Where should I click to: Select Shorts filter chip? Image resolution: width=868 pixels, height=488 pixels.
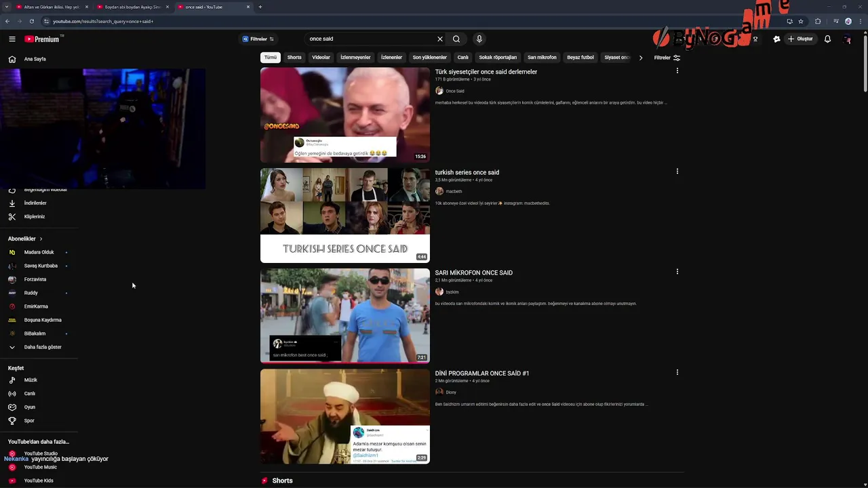[294, 58]
